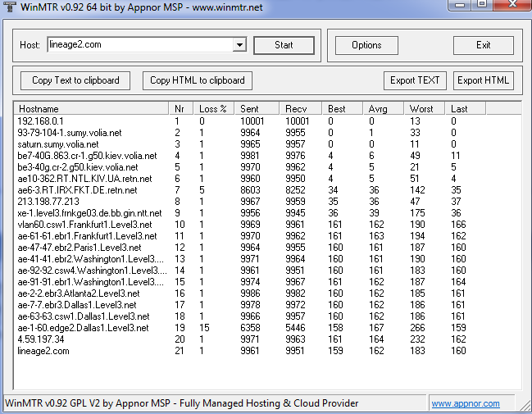Click the Export TEXT button
The image size is (532, 414).
pyautogui.click(x=415, y=80)
